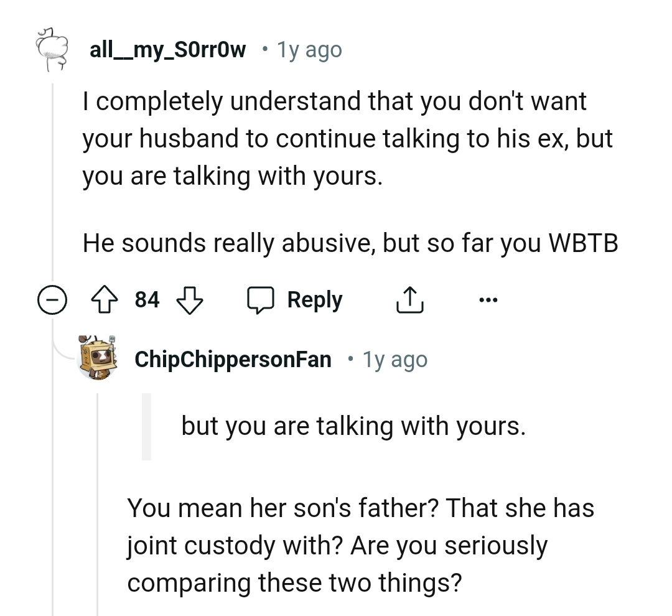Open all__my_S0rr0w's profile
The image size is (672, 616).
(167, 49)
